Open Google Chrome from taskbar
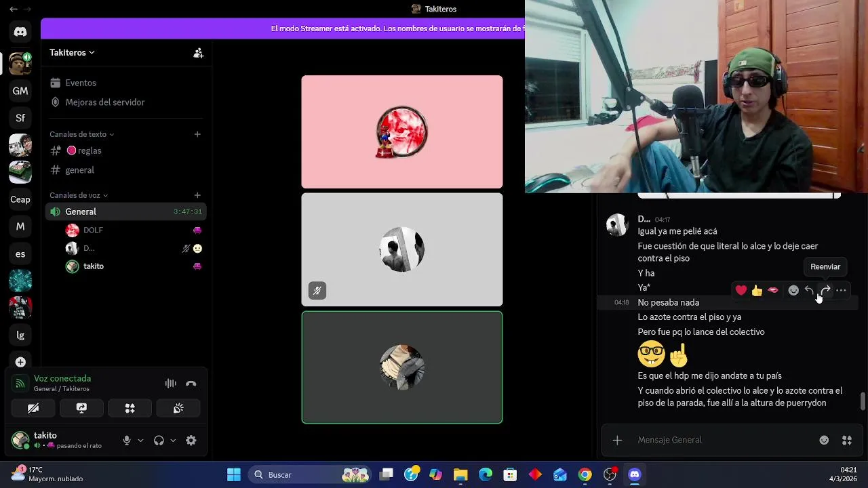 [x=585, y=474]
